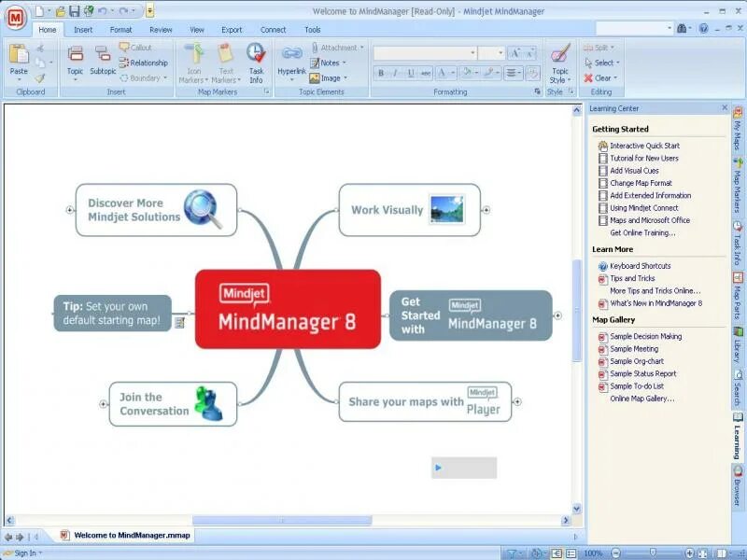
Task: Switch to the Tools ribbon tab
Action: tap(313, 30)
